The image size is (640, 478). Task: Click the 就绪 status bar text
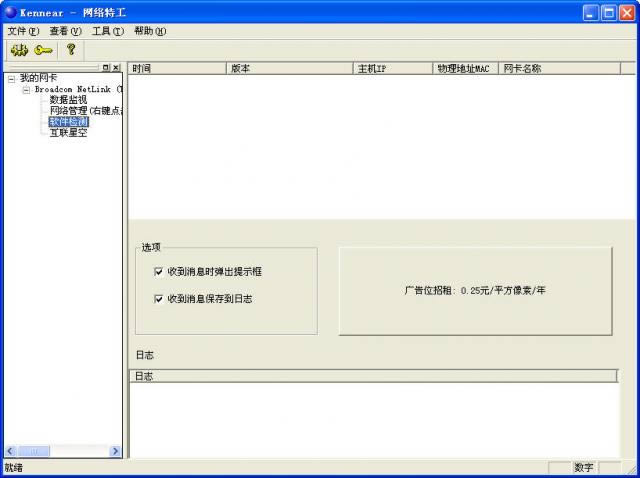click(x=13, y=468)
